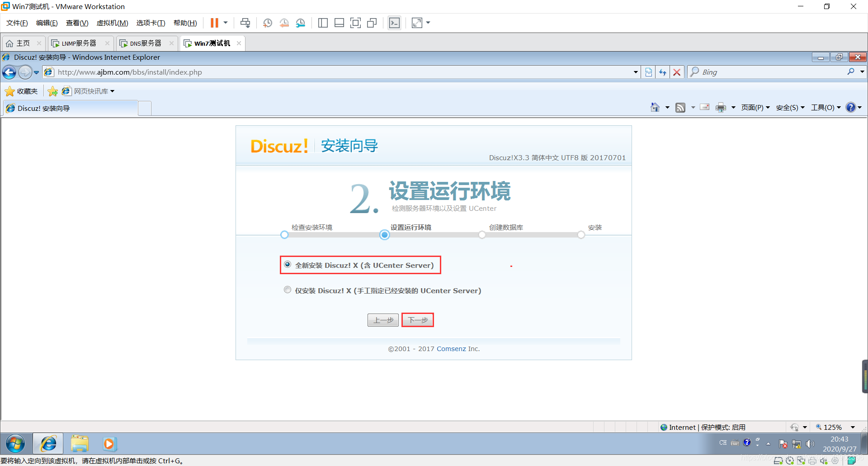Open the 安全(S) menu
Viewport: 868px width, 466px height.
pyautogui.click(x=790, y=108)
